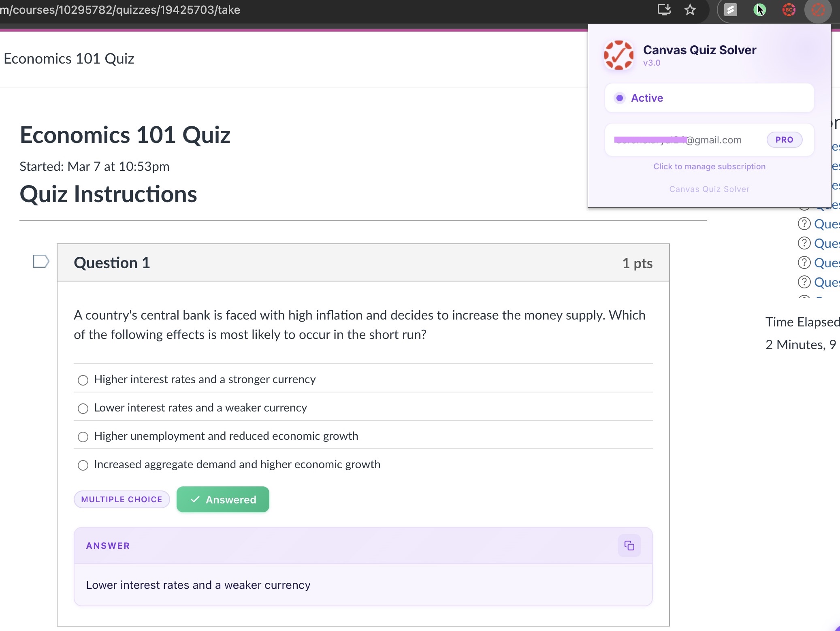This screenshot has width=840, height=631.
Task: Click the PRO badge in the popup
Action: coord(784,140)
